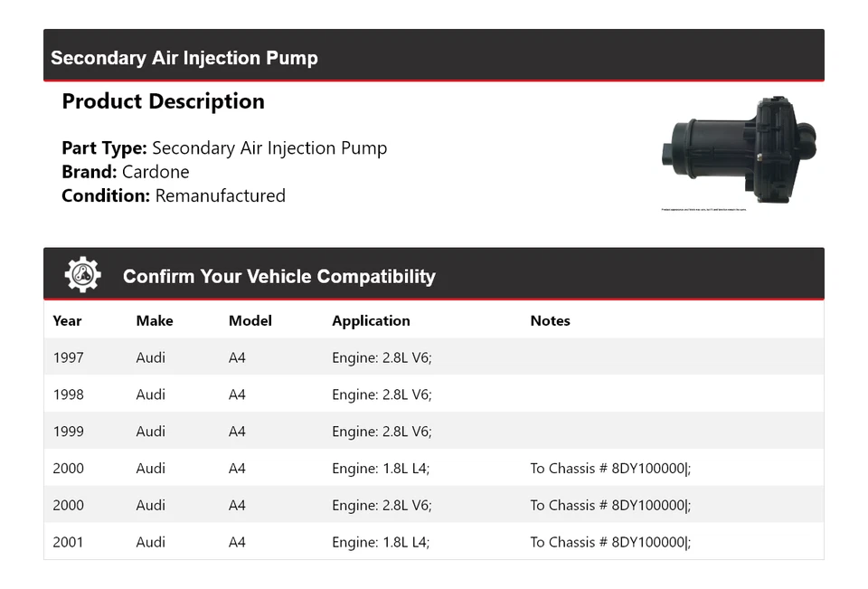Click the Year column header
The image size is (868, 589).
(67, 320)
